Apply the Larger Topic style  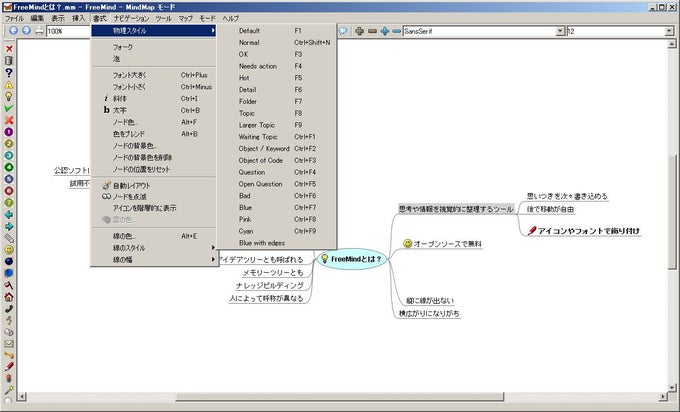tap(276, 125)
